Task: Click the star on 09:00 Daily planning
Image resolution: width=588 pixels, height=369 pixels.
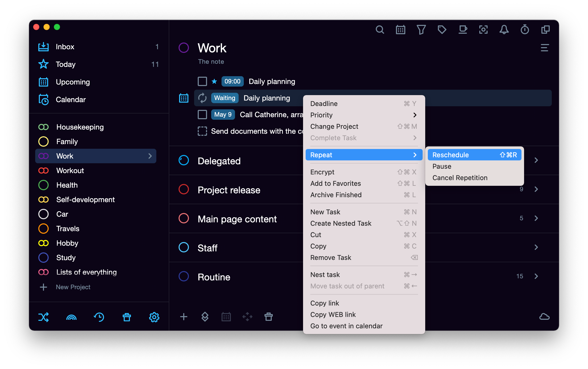Action: [214, 81]
